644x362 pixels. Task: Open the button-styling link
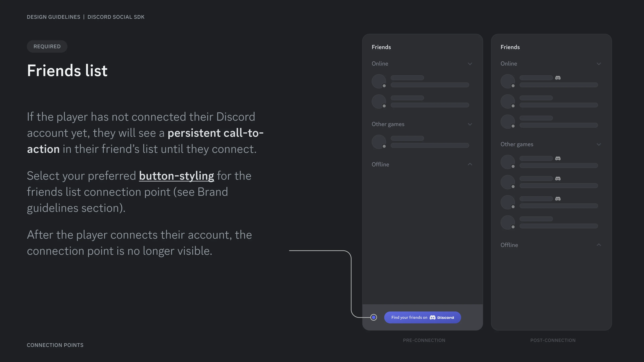pyautogui.click(x=176, y=176)
